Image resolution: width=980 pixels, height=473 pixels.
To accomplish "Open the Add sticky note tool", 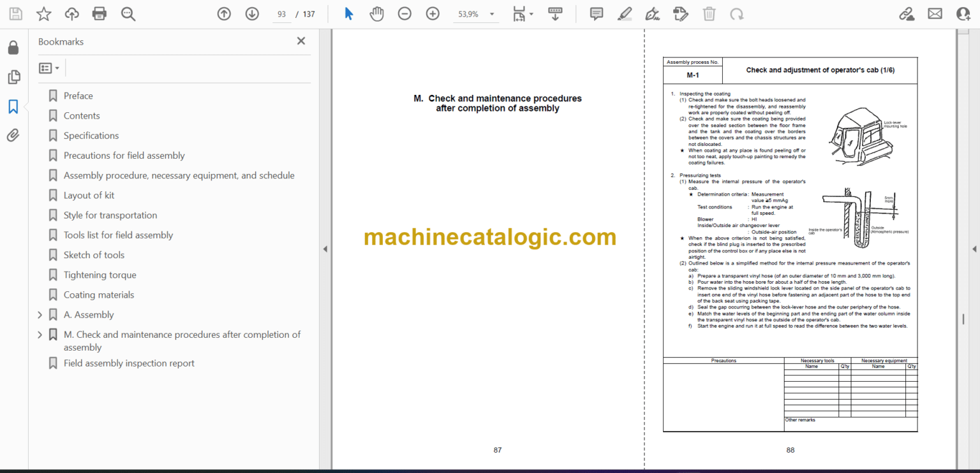I will pyautogui.click(x=595, y=13).
